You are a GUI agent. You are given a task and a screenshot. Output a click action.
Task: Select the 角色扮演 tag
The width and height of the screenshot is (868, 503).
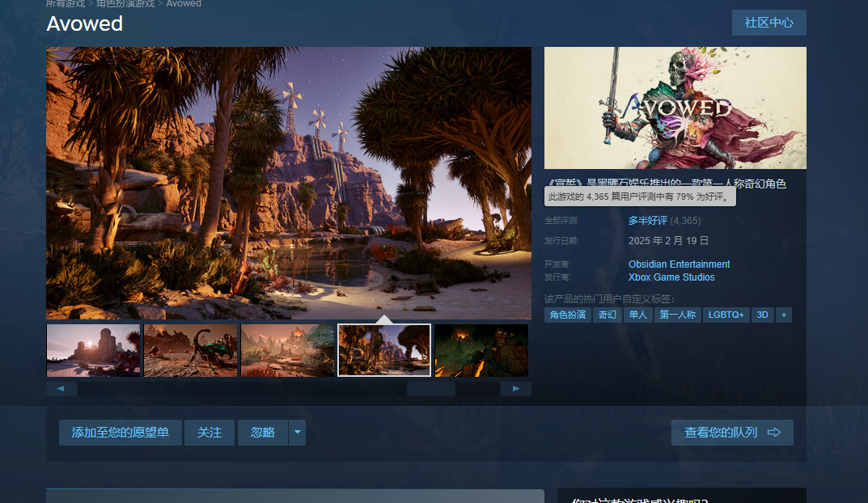pos(567,315)
